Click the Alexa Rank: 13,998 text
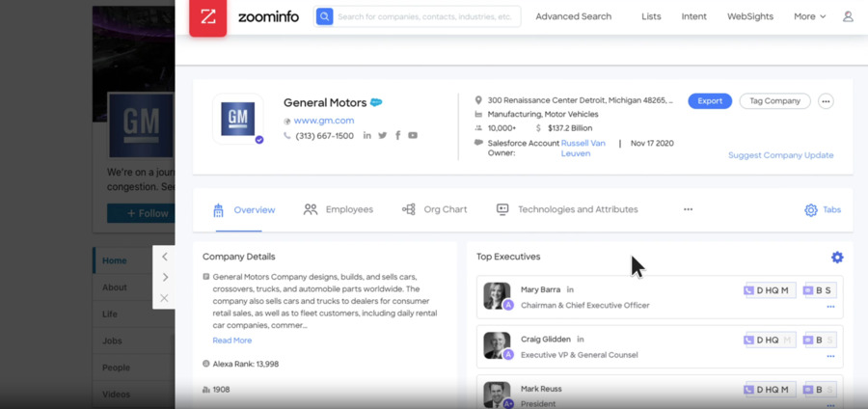The height and width of the screenshot is (409, 868). [245, 365]
